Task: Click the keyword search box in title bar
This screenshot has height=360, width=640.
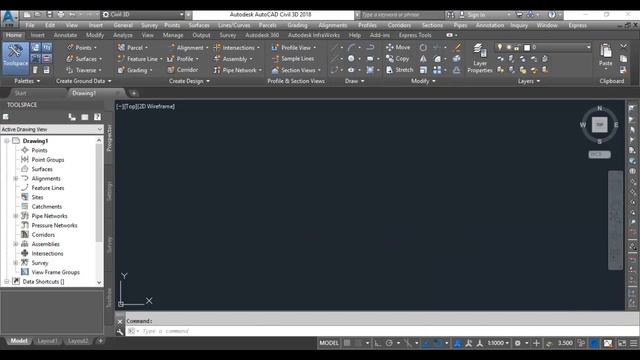Action: [x=402, y=15]
